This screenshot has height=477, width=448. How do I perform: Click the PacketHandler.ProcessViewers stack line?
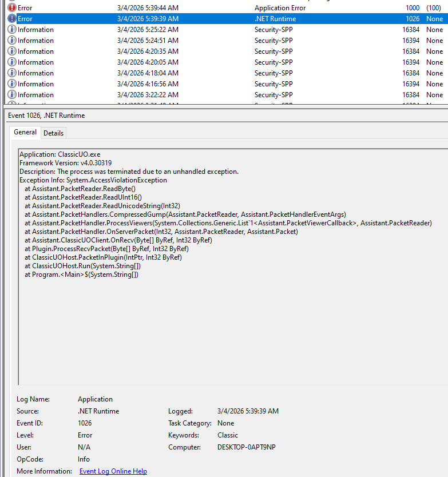[228, 223]
